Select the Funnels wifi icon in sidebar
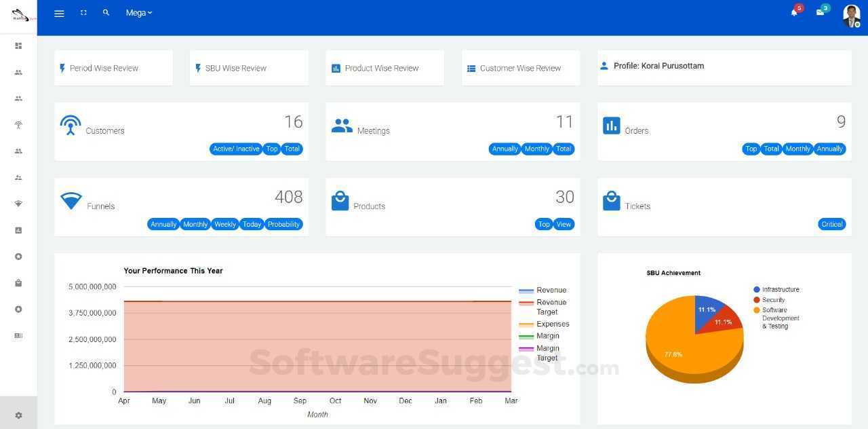868x429 pixels. click(x=18, y=203)
